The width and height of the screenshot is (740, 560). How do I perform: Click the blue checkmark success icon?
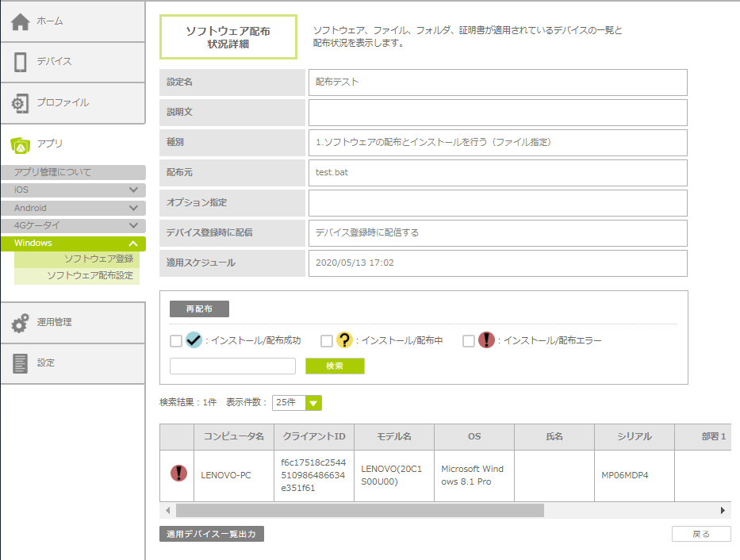point(194,340)
